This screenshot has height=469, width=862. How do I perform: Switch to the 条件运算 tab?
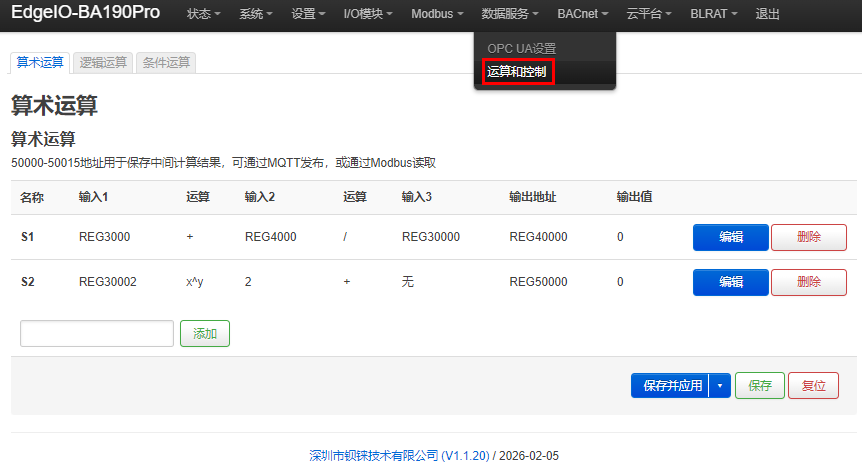point(166,63)
